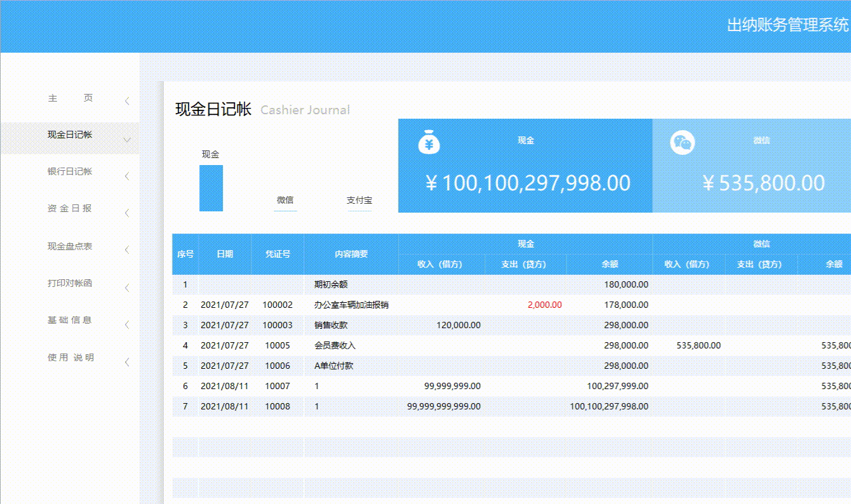Click the money bag icon on the 现金 card
Viewport: 851px width, 504px height.
click(429, 142)
